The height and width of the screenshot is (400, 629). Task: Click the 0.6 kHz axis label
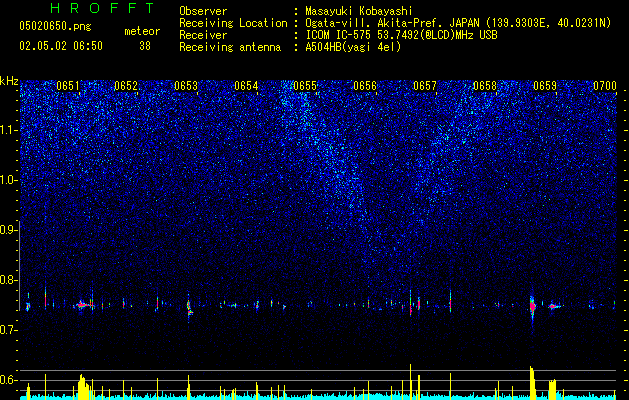8,380
